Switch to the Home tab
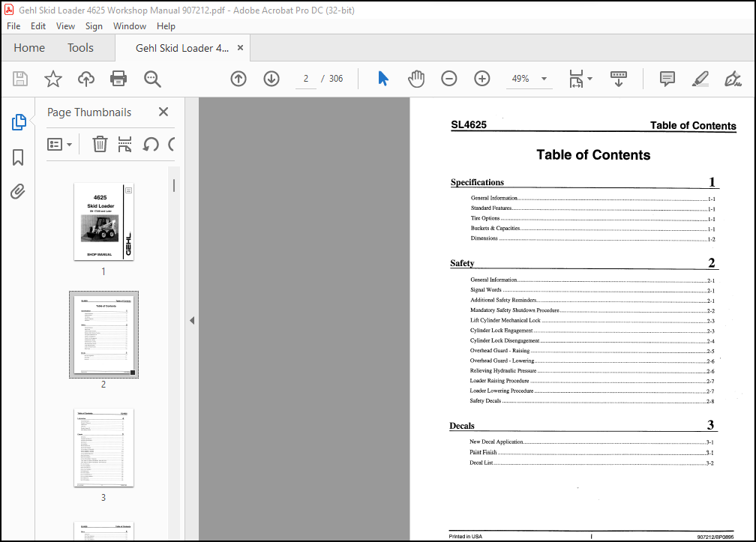This screenshot has width=756, height=542. click(29, 48)
